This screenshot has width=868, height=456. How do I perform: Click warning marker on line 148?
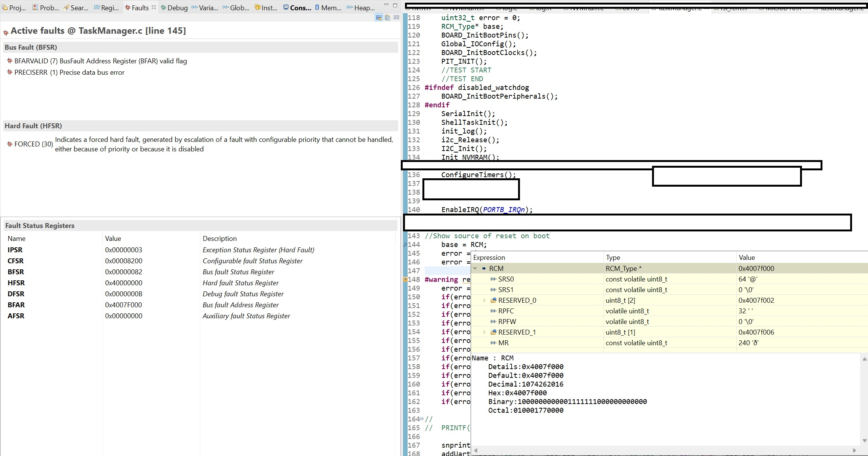[405, 280]
